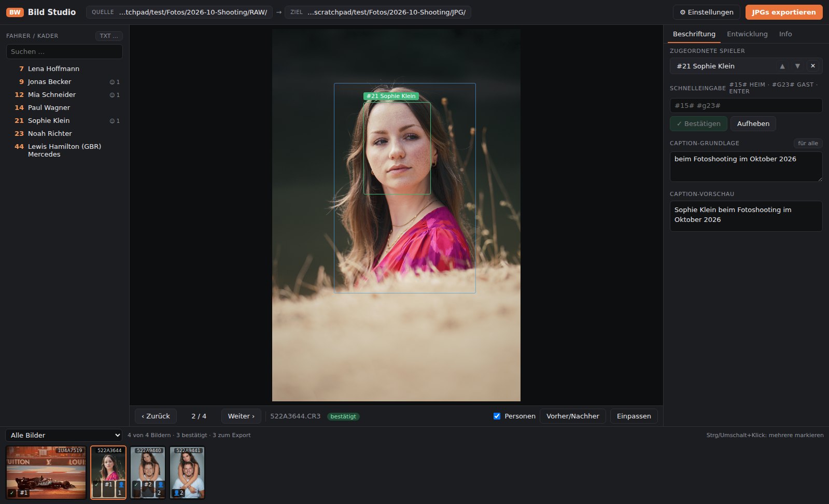This screenshot has width=829, height=504.
Task: Go to the next image with Weiter
Action: (x=241, y=416)
